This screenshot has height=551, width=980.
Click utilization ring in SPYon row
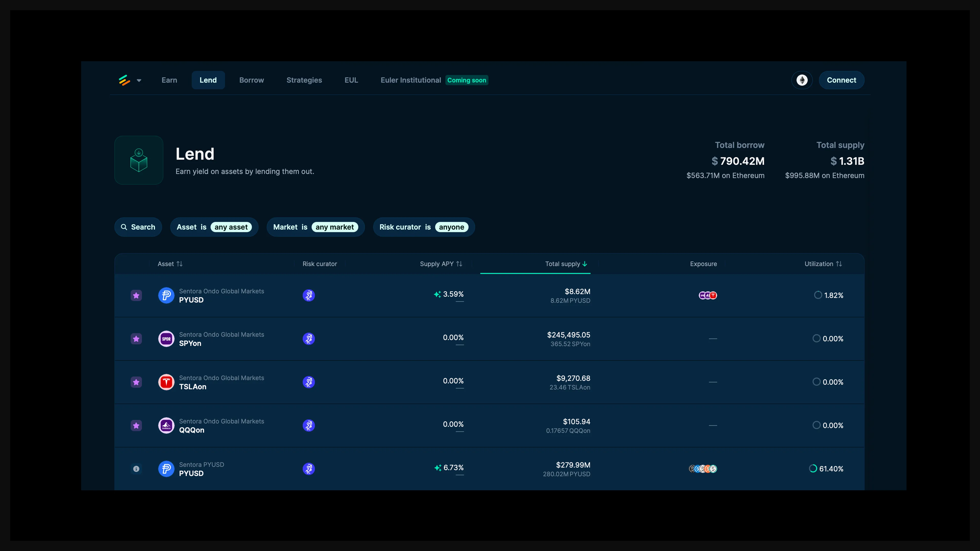point(816,339)
